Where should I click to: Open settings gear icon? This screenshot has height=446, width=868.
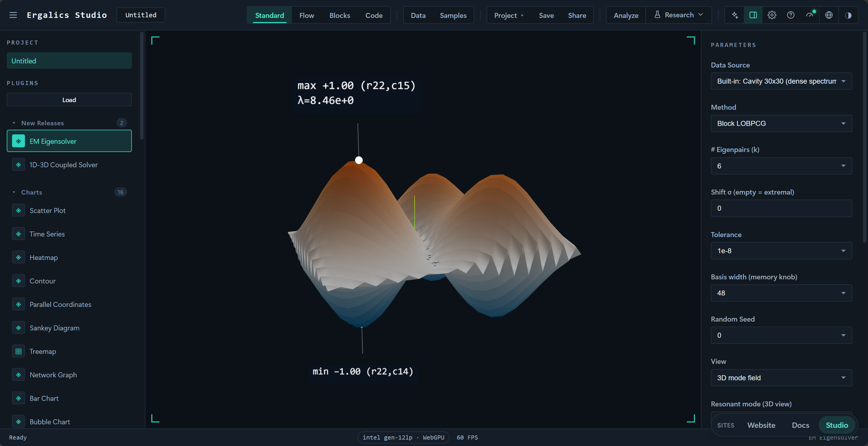772,15
